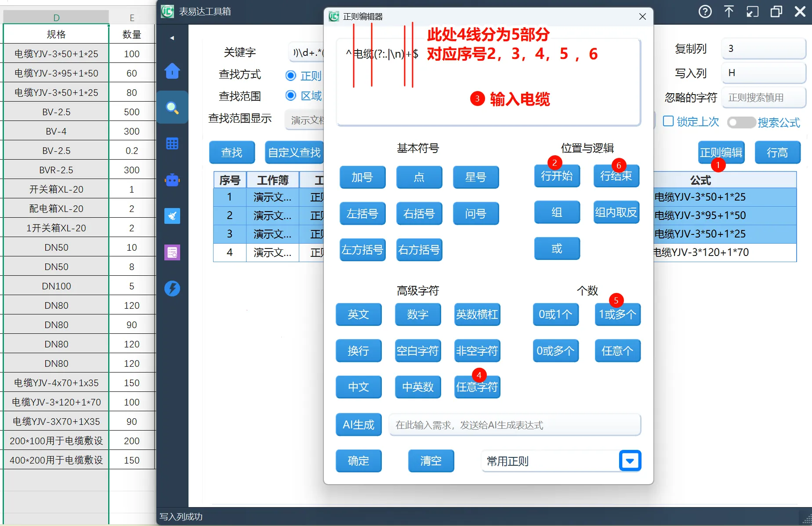Click the shrink window corner icon
Viewport: 812px width, 526px height.
[753, 11]
